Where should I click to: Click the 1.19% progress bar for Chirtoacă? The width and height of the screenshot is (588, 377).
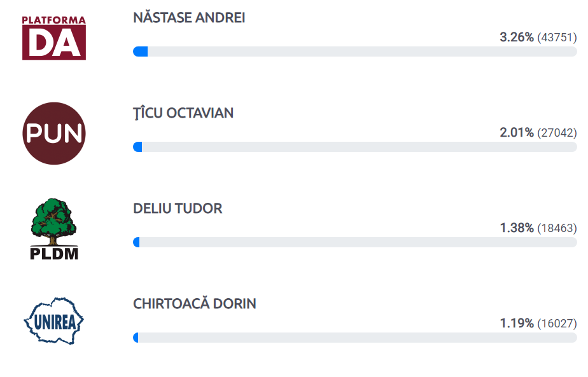pos(354,338)
